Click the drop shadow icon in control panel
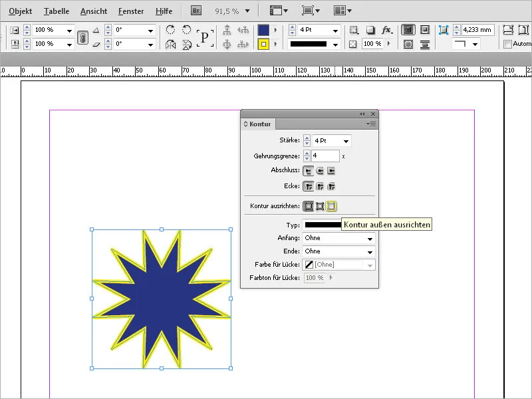The height and width of the screenshot is (399, 532). [x=370, y=30]
